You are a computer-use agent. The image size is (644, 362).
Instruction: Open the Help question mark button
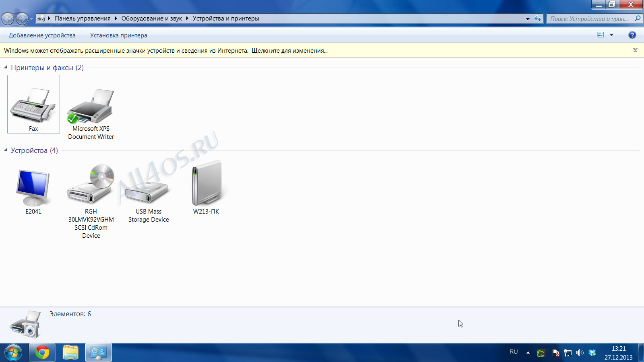pyautogui.click(x=632, y=35)
